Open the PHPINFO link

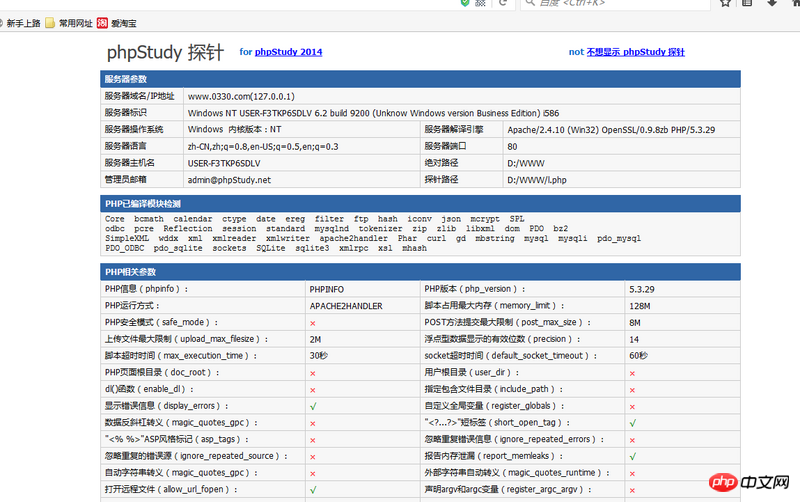(328, 289)
